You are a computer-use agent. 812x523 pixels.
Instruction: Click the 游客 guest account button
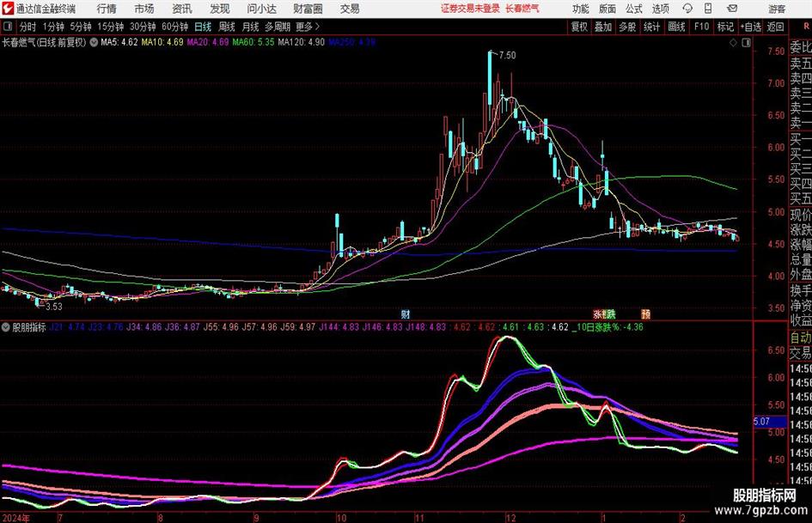777,9
